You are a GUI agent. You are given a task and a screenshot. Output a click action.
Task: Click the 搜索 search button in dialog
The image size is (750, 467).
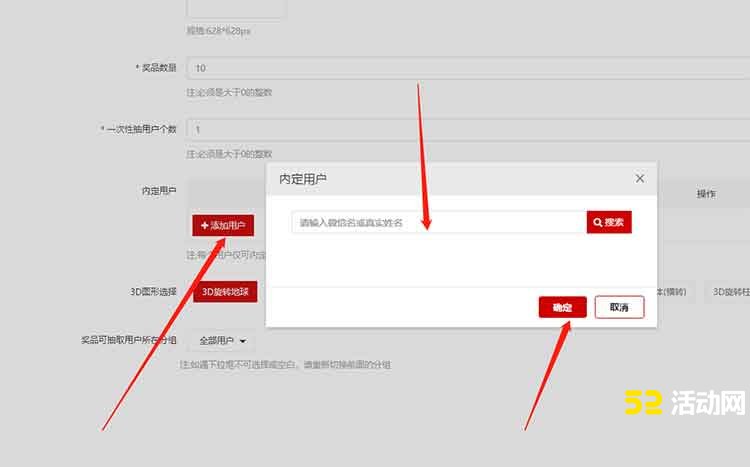click(609, 222)
